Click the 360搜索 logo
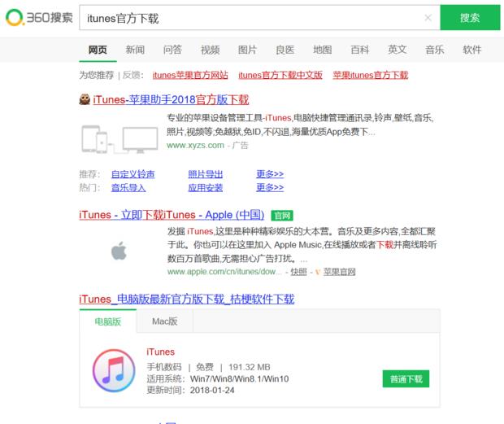 39,17
